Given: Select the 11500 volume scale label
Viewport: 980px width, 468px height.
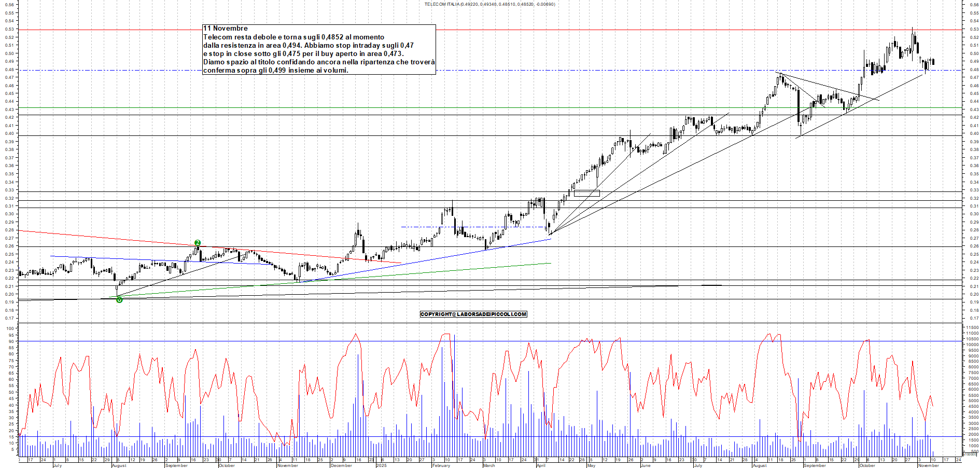Looking at the screenshot, I should click(973, 327).
